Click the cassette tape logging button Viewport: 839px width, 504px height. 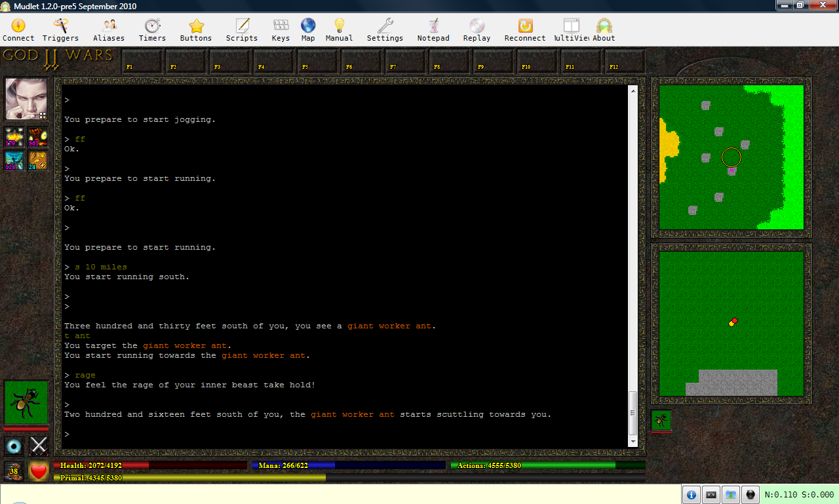[x=711, y=495]
